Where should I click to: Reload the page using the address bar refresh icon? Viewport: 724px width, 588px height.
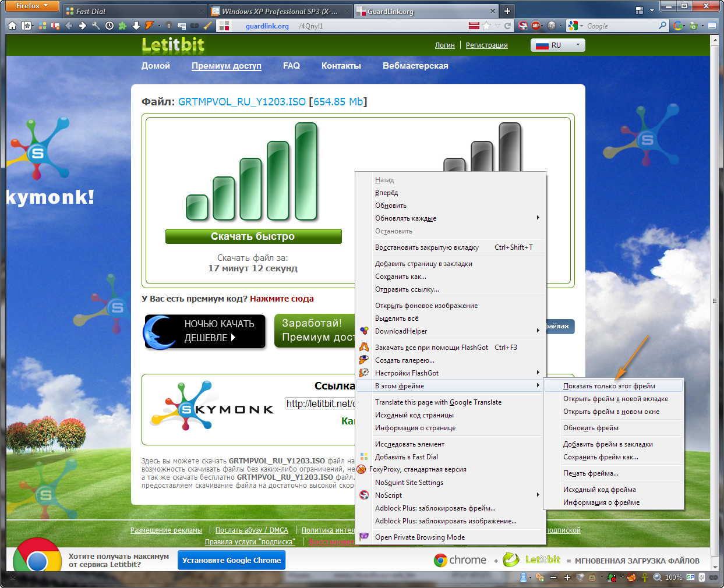pyautogui.click(x=507, y=26)
